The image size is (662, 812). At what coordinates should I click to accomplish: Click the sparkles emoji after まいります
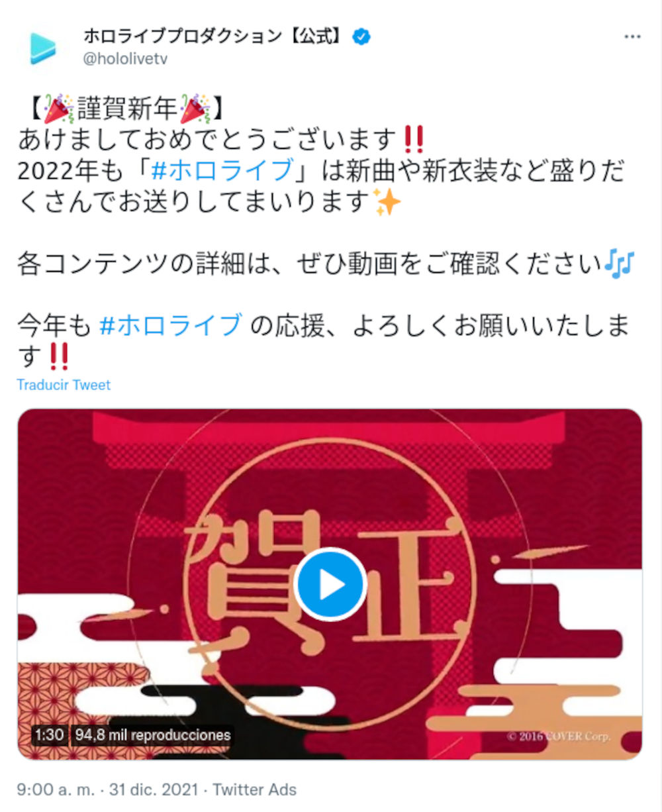pos(387,201)
